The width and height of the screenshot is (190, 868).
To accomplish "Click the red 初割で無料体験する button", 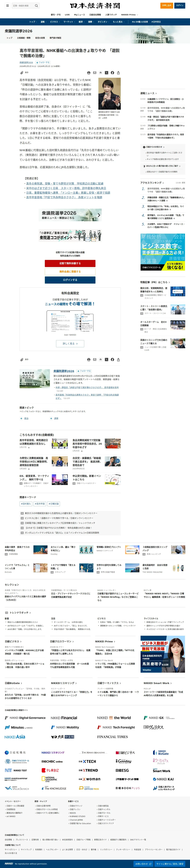I will tap(70, 263).
